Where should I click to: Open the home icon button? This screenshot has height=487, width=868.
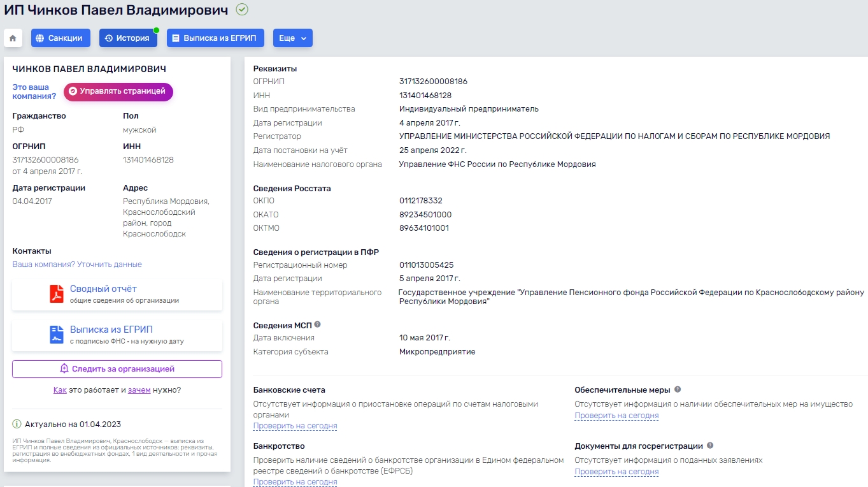coord(13,38)
